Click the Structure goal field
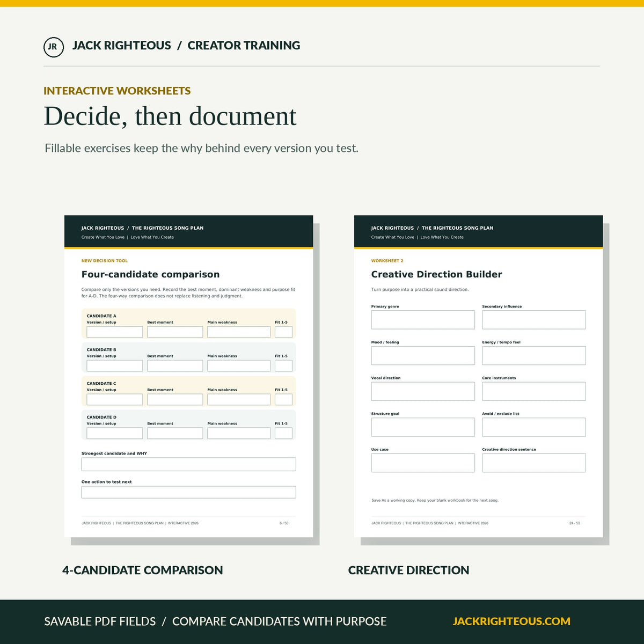Screen dimensions: 644x644 423,427
